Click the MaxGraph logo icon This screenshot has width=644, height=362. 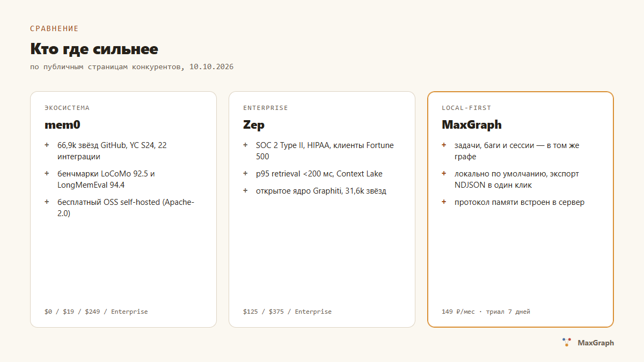point(567,342)
